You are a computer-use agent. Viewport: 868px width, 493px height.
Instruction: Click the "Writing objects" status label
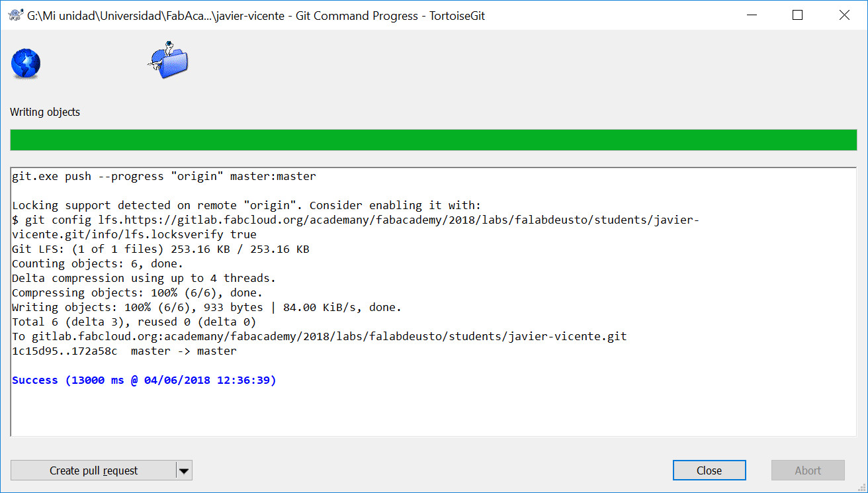pyautogui.click(x=45, y=112)
